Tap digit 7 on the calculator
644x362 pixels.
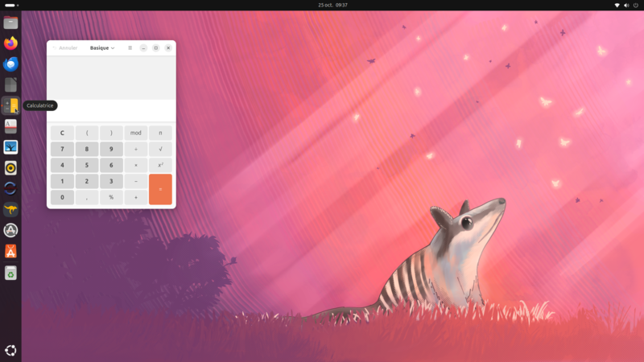coord(62,149)
